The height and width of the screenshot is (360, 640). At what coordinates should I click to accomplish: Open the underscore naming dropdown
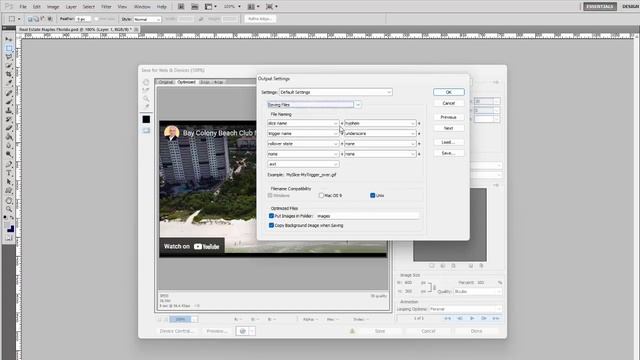pos(380,133)
